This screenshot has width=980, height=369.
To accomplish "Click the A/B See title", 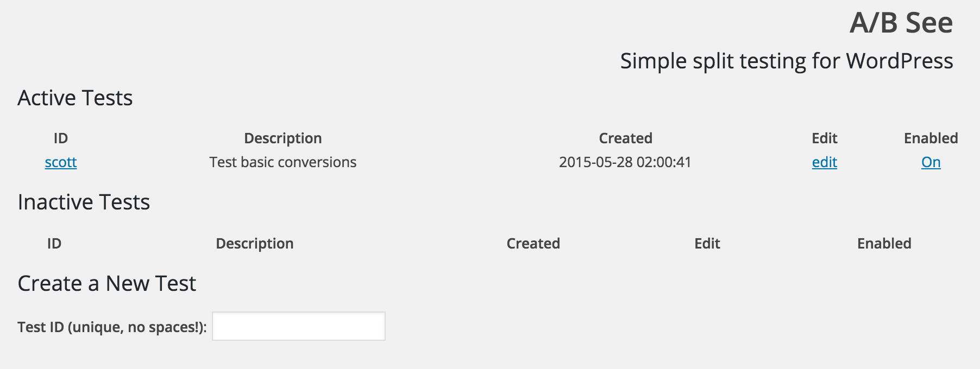I will tap(901, 23).
